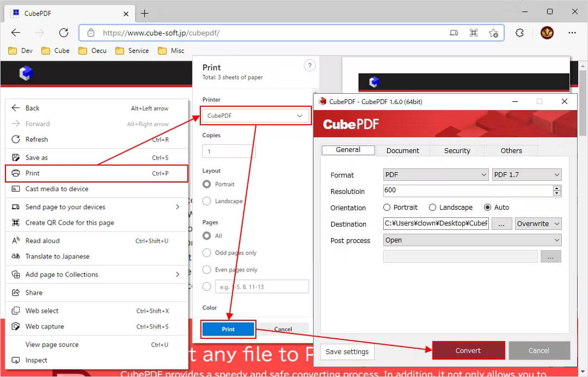Screen dimensions: 588x377
Task: Select Landscape layout in the print dialog
Action: pos(207,201)
